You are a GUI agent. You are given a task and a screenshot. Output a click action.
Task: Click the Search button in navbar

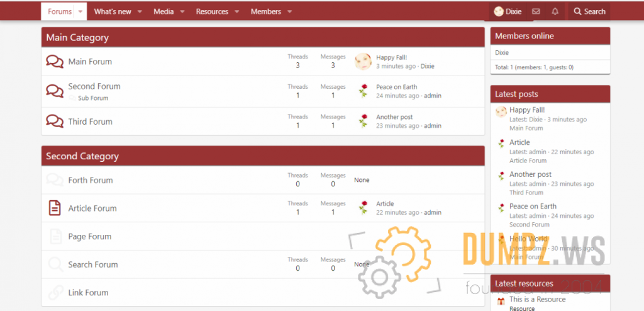pyautogui.click(x=589, y=11)
